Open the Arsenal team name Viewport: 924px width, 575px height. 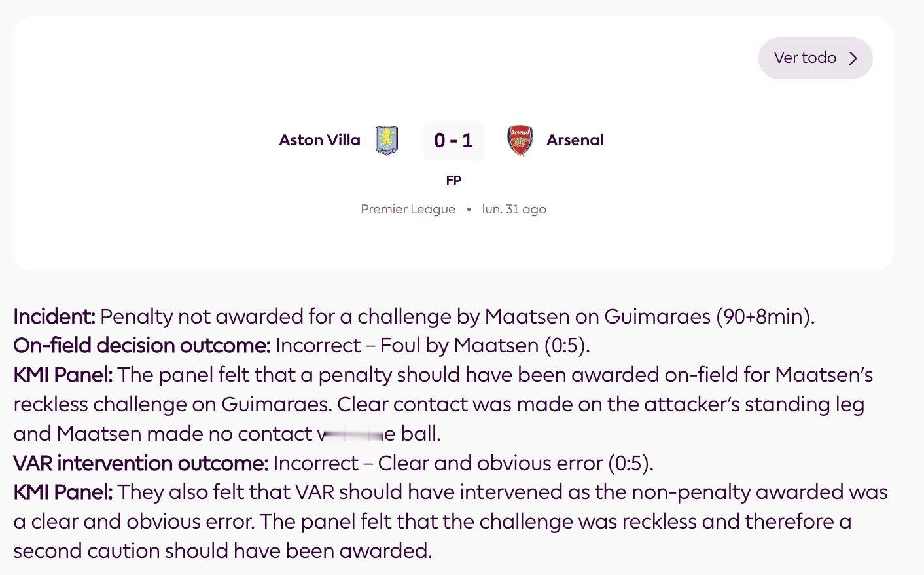(x=575, y=140)
